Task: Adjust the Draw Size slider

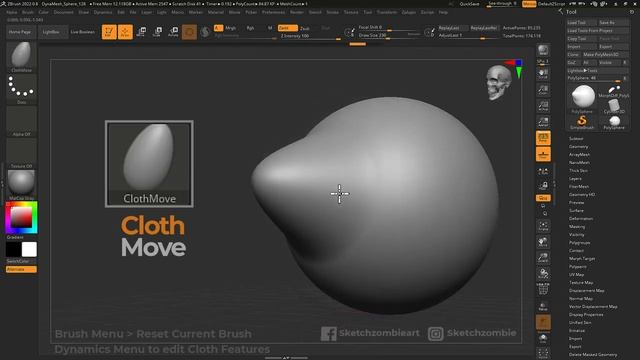Action: (x=389, y=36)
